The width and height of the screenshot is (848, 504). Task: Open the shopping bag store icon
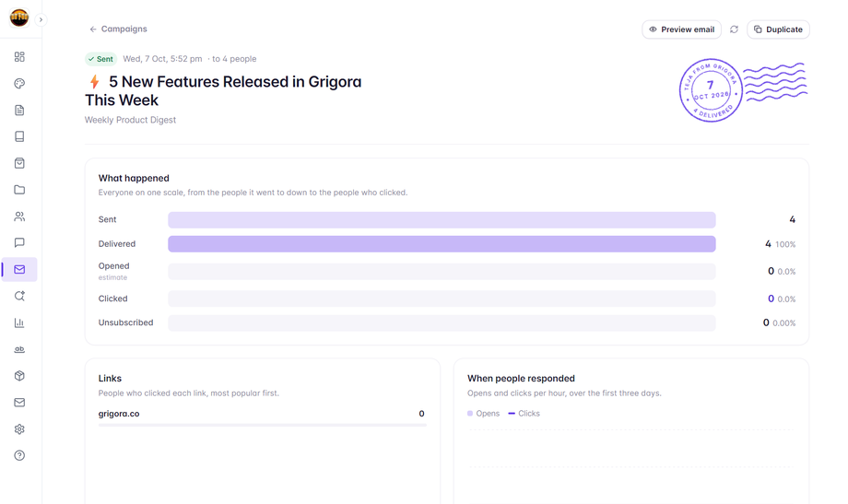coord(19,163)
